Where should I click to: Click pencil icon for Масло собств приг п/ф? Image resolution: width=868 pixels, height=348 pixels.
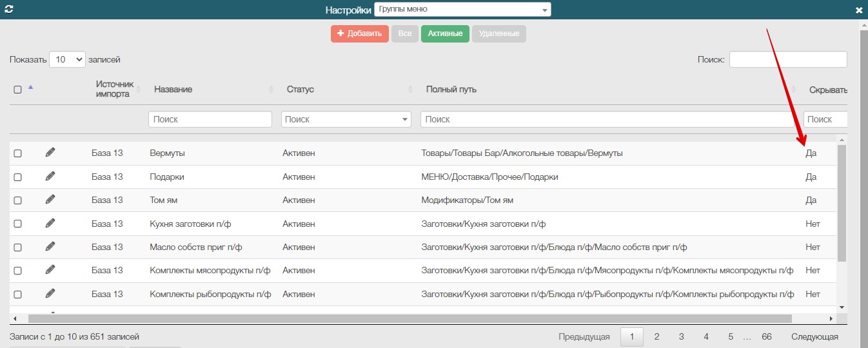coord(50,246)
